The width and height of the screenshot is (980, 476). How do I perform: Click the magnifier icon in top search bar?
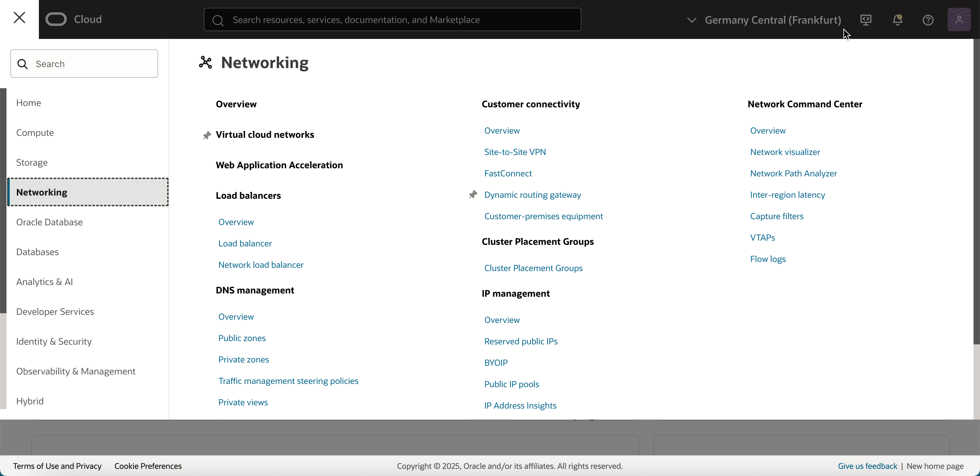pyautogui.click(x=218, y=20)
